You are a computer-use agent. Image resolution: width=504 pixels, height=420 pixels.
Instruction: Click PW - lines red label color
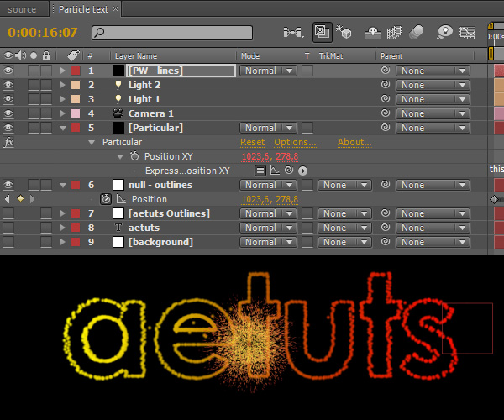(76, 71)
